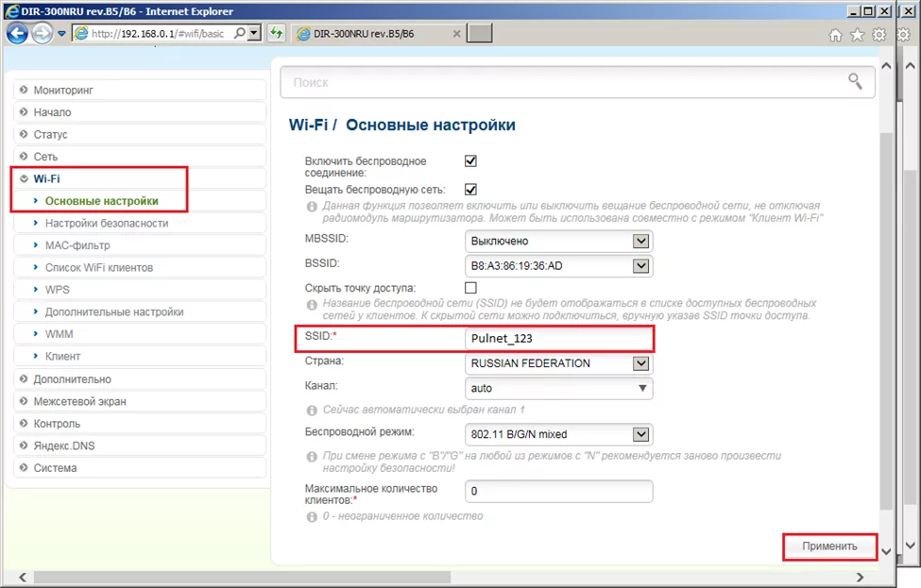Image resolution: width=921 pixels, height=588 pixels.
Task: Click the refresh/compatibility icon next to address bar
Action: pyautogui.click(x=276, y=33)
